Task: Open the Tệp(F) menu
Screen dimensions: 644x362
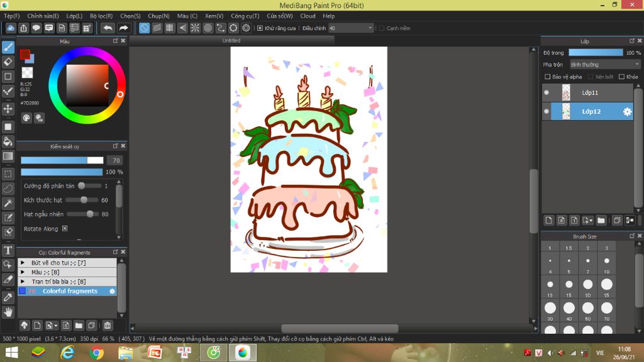Action: 11,16
